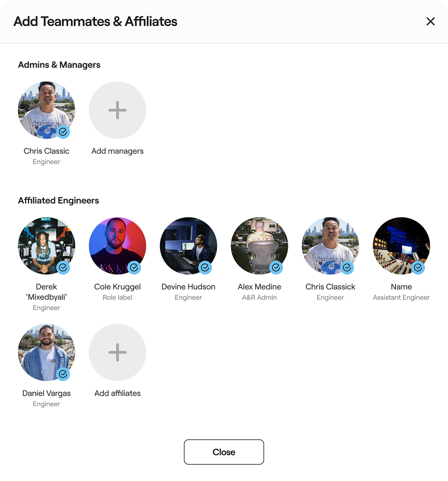Click verified badge on Alex Medine's avatar

[x=276, y=268]
